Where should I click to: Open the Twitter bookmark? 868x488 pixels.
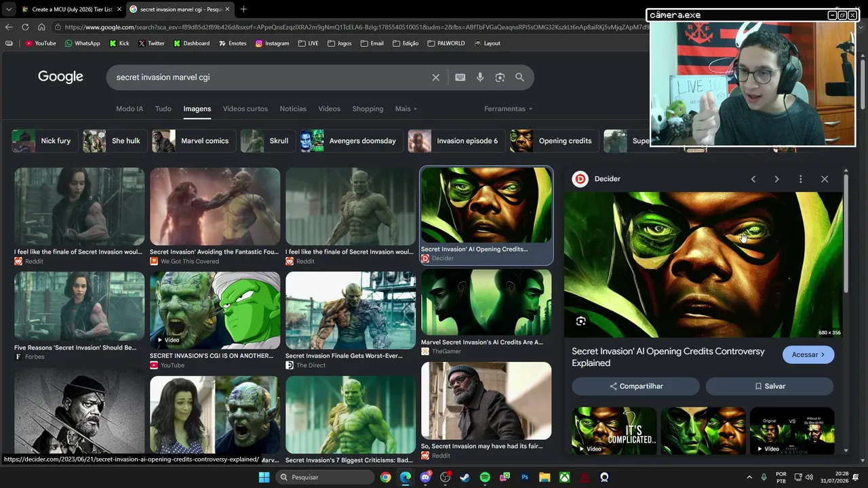151,43
